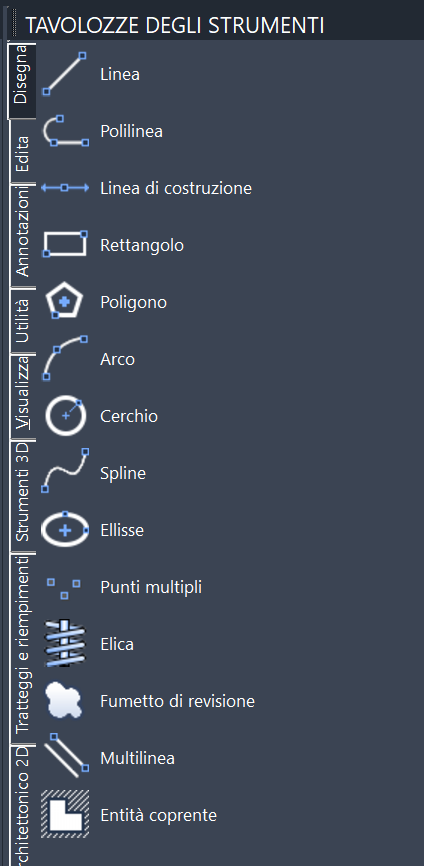Open the Visualizza palette tab

(x=23, y=397)
